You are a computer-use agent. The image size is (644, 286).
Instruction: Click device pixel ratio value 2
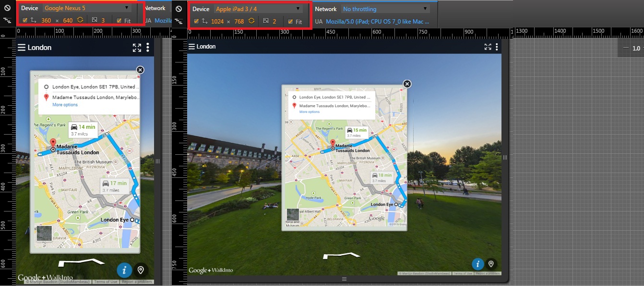coord(274,22)
